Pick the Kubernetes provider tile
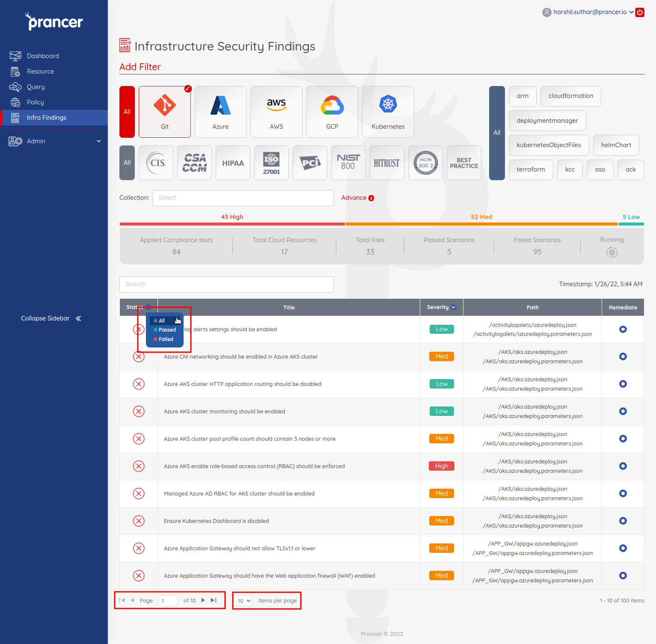This screenshot has width=656, height=644. [x=388, y=112]
